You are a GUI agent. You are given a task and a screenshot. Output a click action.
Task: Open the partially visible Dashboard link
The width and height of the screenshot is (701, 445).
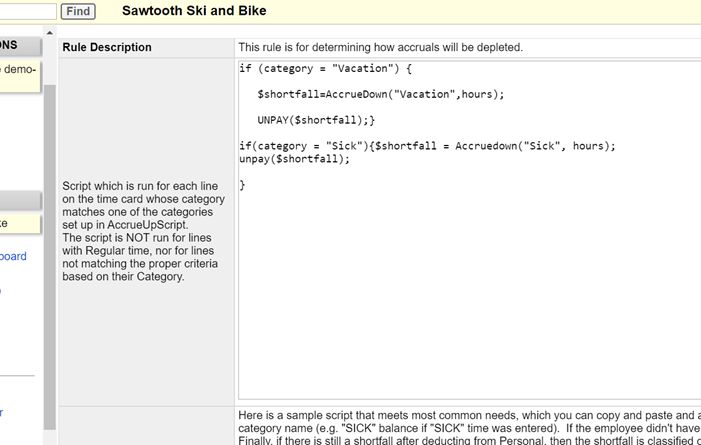(13, 257)
